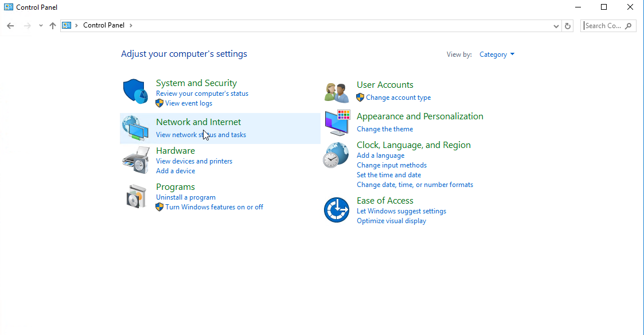Click Change date, time, or number formats
644x335 pixels.
click(415, 185)
